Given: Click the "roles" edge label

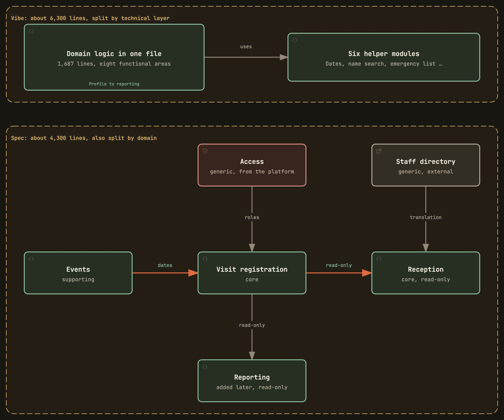Looking at the screenshot, I should pos(252,217).
